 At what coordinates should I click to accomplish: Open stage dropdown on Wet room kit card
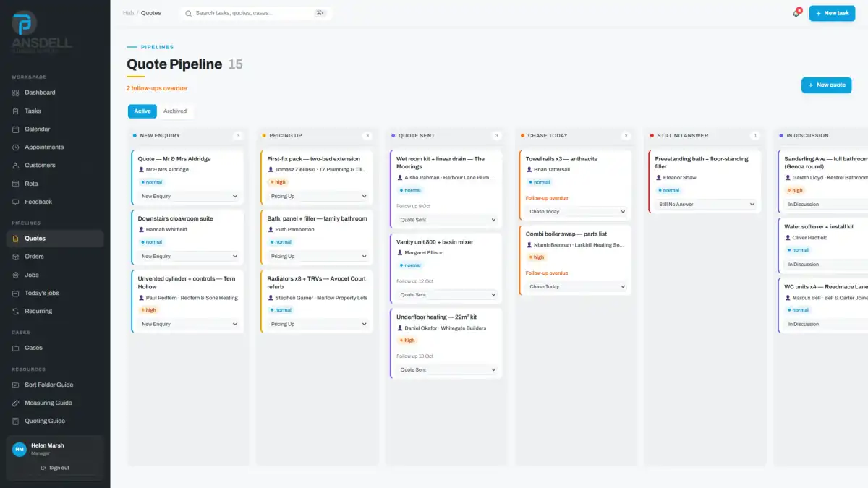coord(447,220)
